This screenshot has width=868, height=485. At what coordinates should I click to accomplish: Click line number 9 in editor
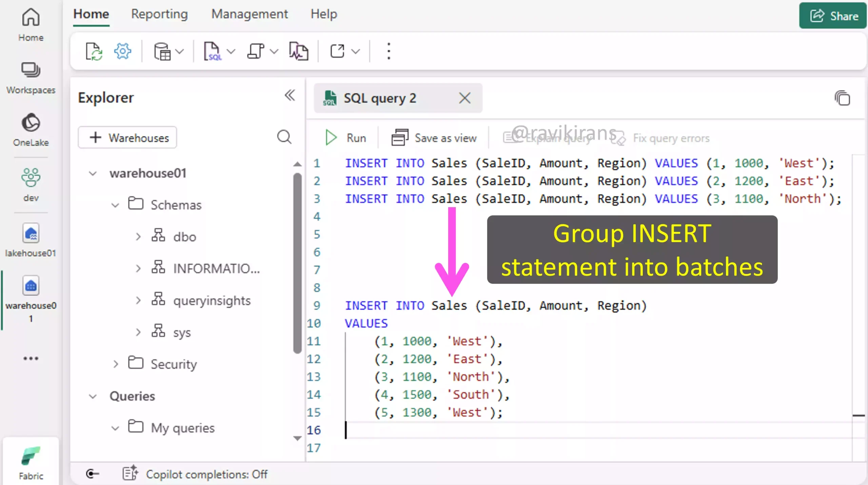click(317, 306)
